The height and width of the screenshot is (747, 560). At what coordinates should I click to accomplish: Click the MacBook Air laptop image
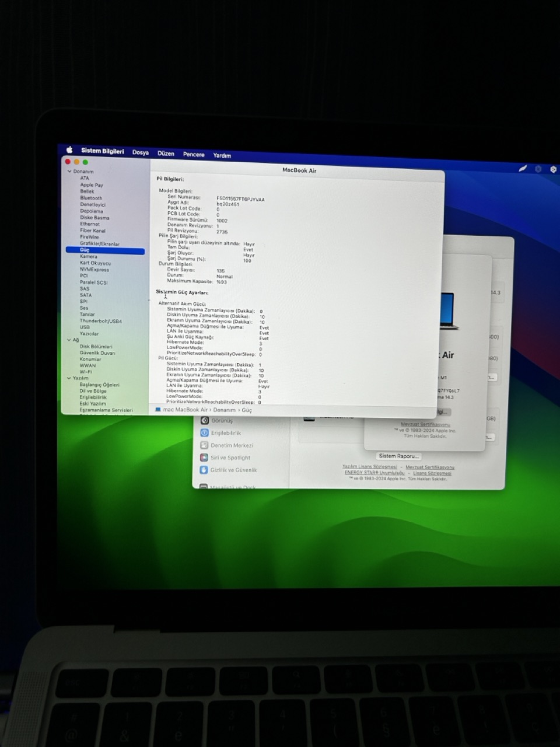447,310
